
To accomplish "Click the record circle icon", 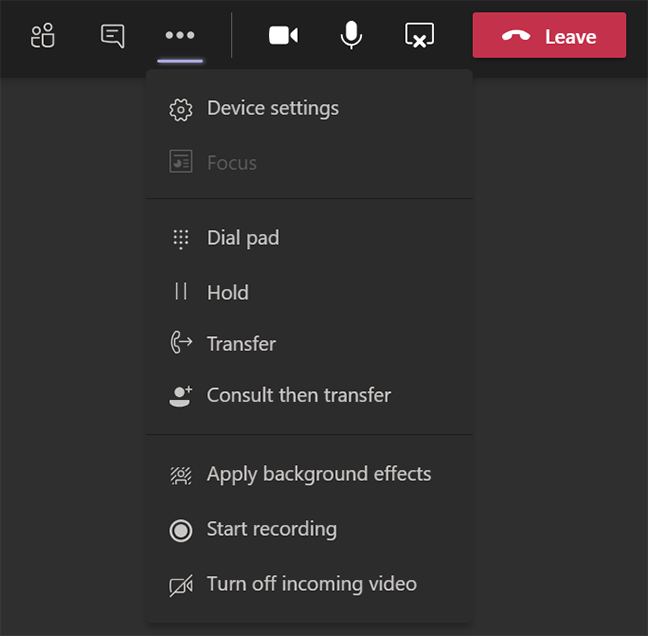I will tap(181, 530).
